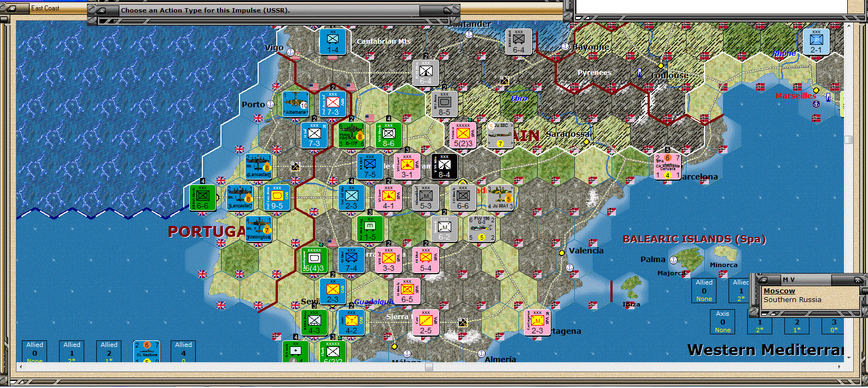
Task: Select the II Mech 6-5 Spanish counter
Action: [407, 291]
